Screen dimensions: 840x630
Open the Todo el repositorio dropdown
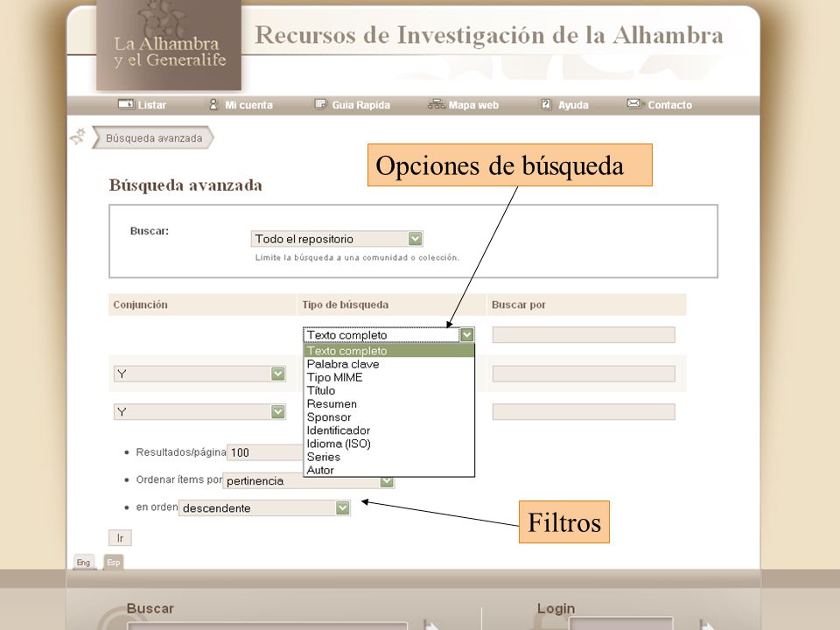coord(337,238)
